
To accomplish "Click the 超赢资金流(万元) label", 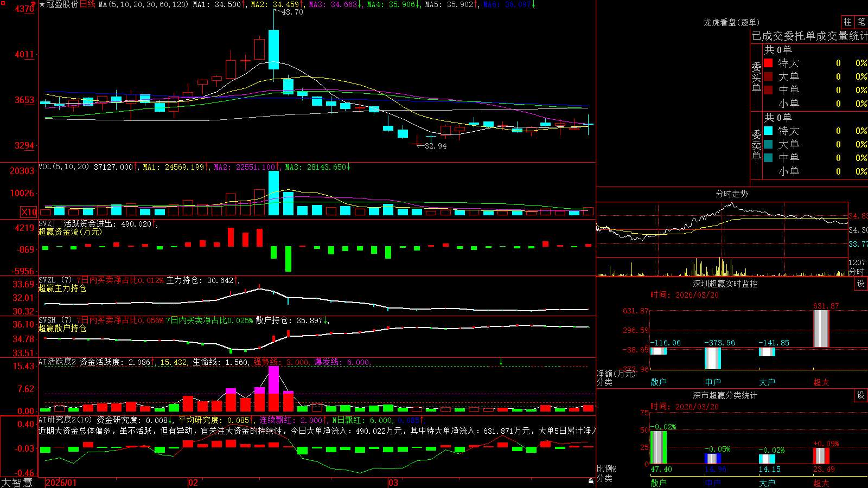I will coord(70,232).
